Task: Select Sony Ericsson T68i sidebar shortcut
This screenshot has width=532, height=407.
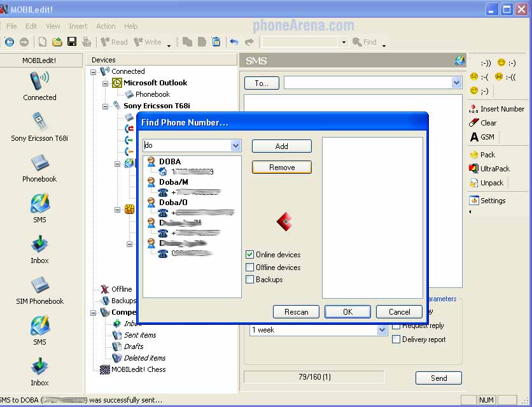Action: tap(39, 127)
